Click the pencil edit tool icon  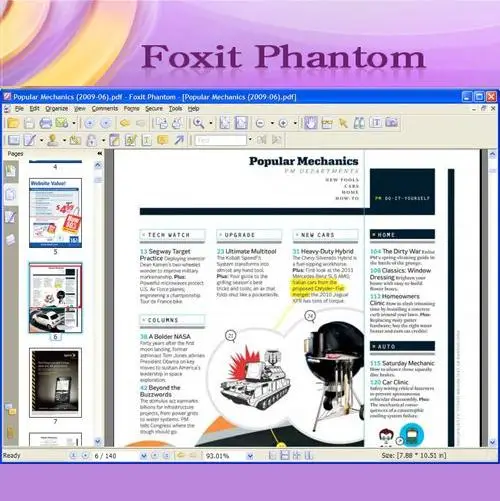[x=30, y=140]
